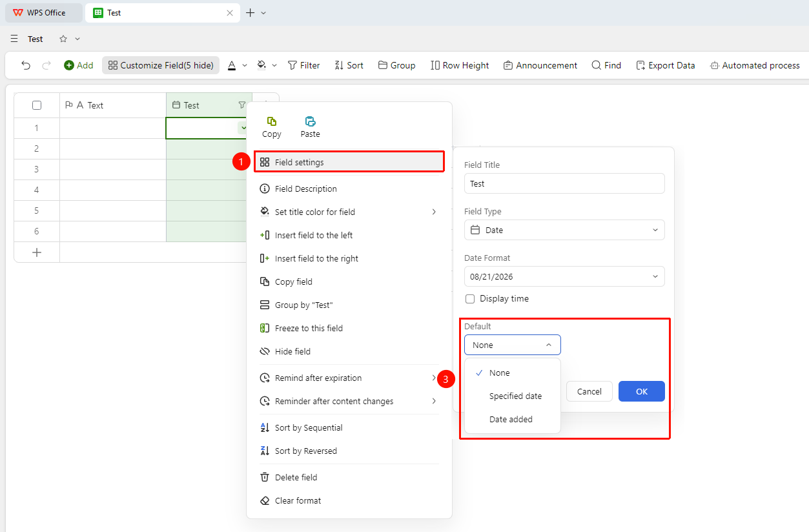Open a new tab with plus icon
This screenshot has width=809, height=532.
251,13
